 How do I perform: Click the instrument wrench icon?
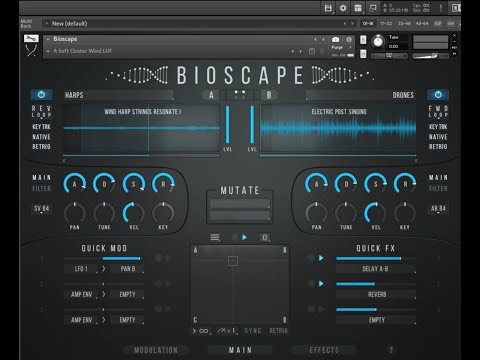click(31, 39)
